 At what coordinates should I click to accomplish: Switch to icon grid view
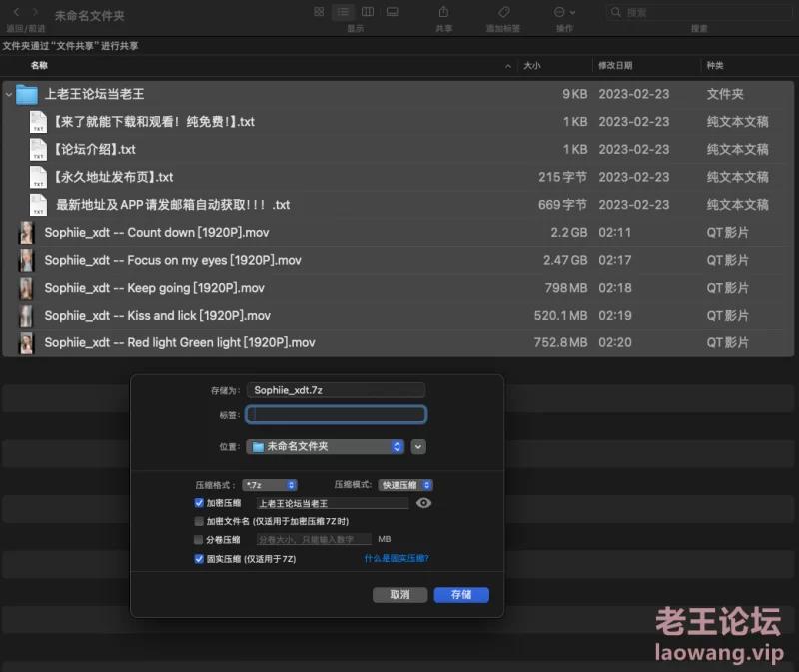[x=319, y=12]
